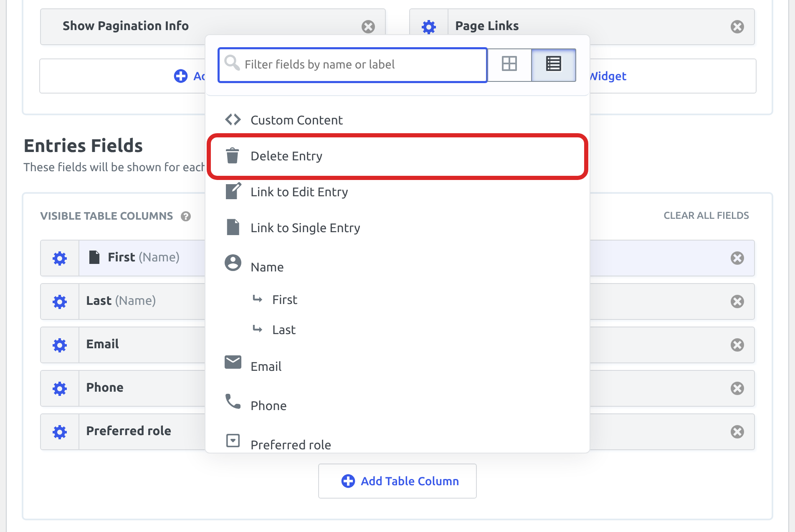Click the Show Pagination Info widget label
The image size is (795, 532).
(126, 26)
